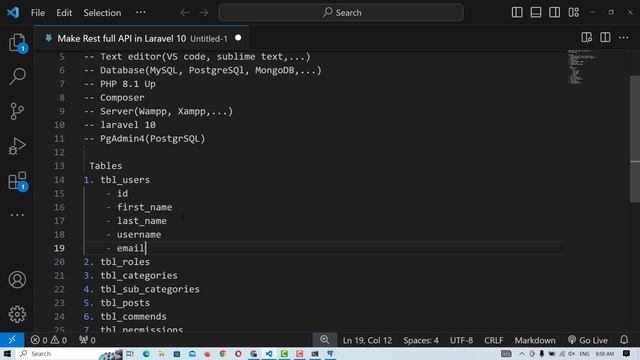Toggle primary side bar layout icon

(517, 12)
